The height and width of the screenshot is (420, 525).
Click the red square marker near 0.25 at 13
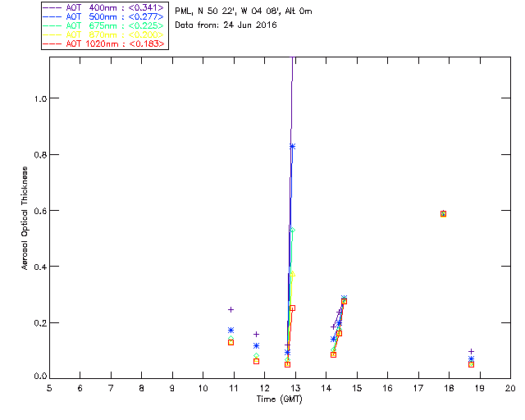point(292,308)
